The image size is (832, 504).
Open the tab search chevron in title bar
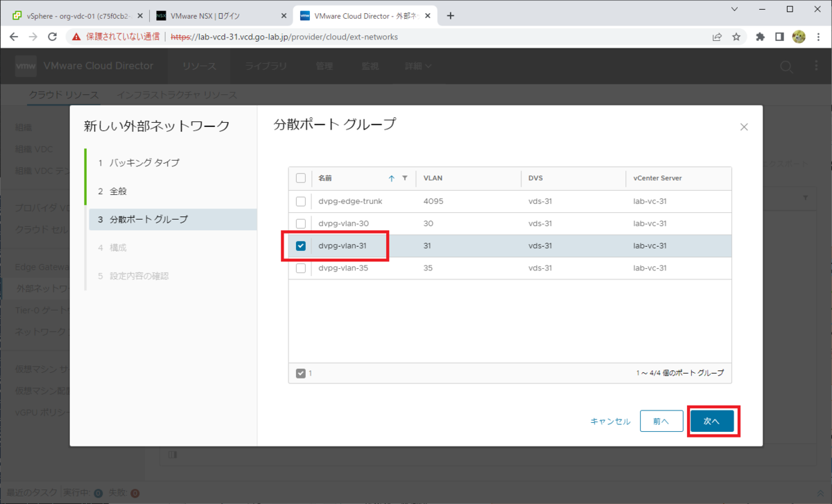[734, 8]
